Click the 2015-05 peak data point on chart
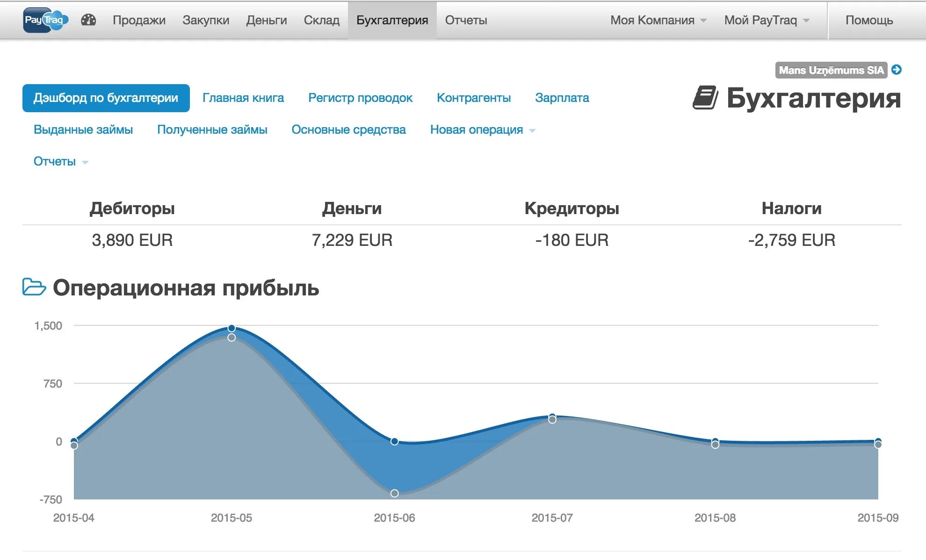The height and width of the screenshot is (560, 926). (231, 328)
